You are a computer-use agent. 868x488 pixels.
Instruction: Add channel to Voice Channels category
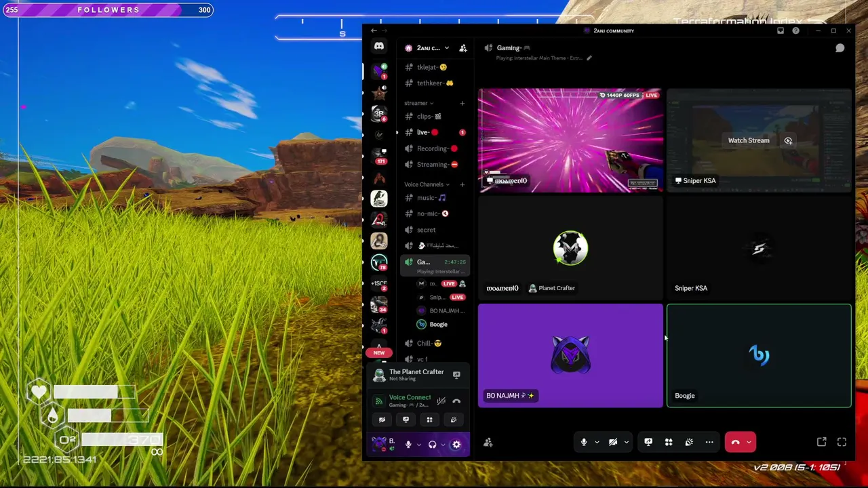pos(462,184)
